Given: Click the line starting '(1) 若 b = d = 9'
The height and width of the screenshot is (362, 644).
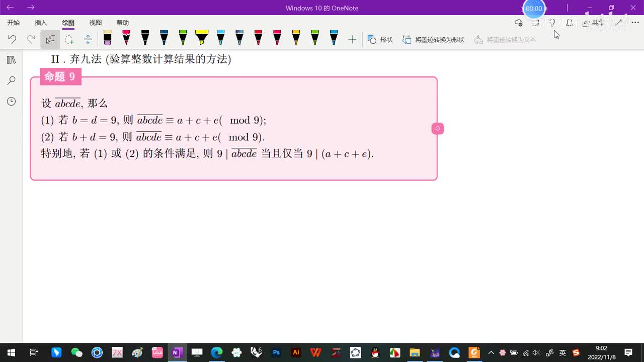Looking at the screenshot, I should (x=153, y=120).
